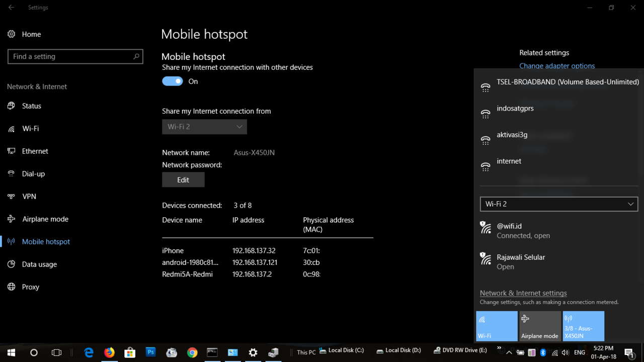Open the Proxy settings sidebar icon
Image resolution: width=644 pixels, height=362 pixels.
11,287
